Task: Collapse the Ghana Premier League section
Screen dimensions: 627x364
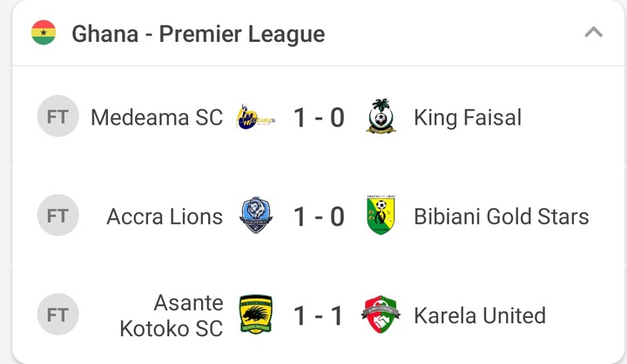Action: click(593, 34)
